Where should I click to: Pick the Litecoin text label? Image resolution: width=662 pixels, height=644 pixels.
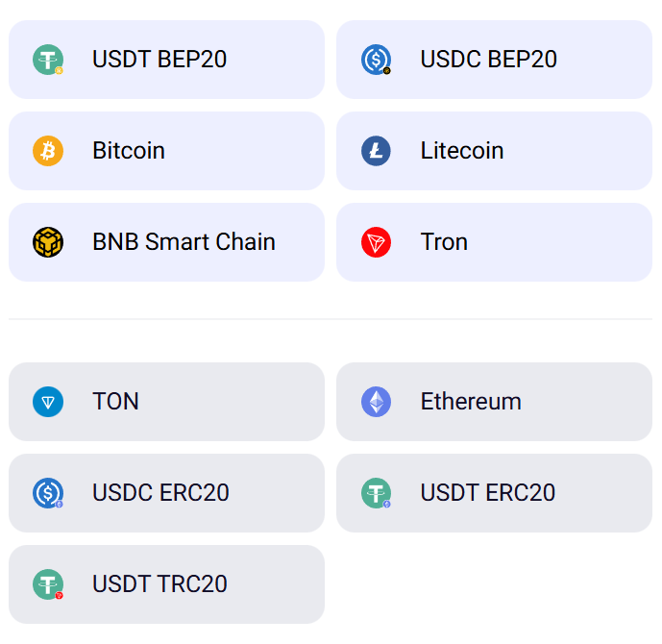462,151
